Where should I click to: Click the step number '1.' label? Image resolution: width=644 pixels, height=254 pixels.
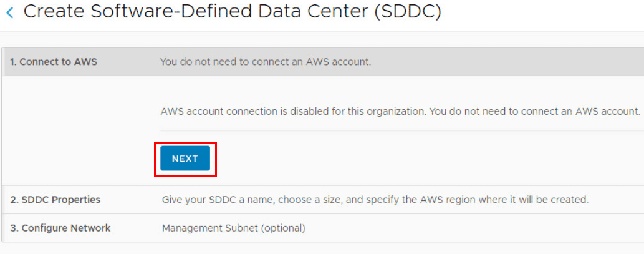(x=13, y=62)
